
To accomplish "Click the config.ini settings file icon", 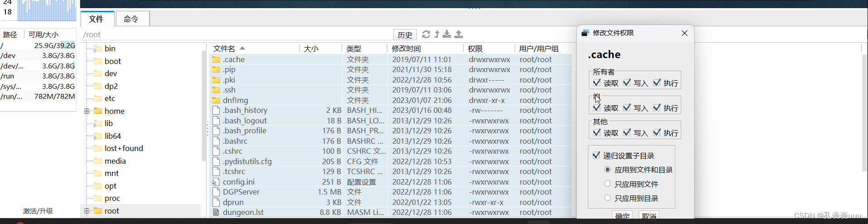I will [x=216, y=182].
